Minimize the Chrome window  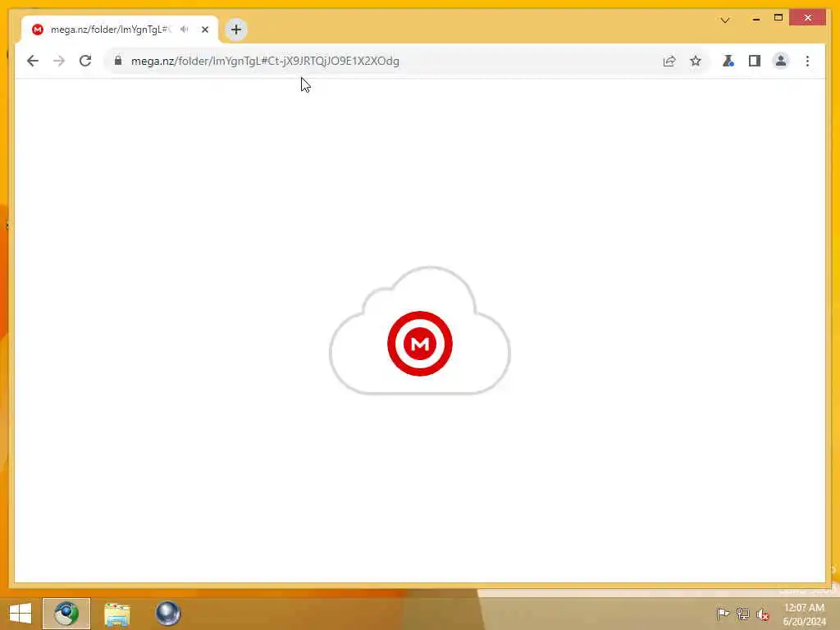(x=756, y=19)
